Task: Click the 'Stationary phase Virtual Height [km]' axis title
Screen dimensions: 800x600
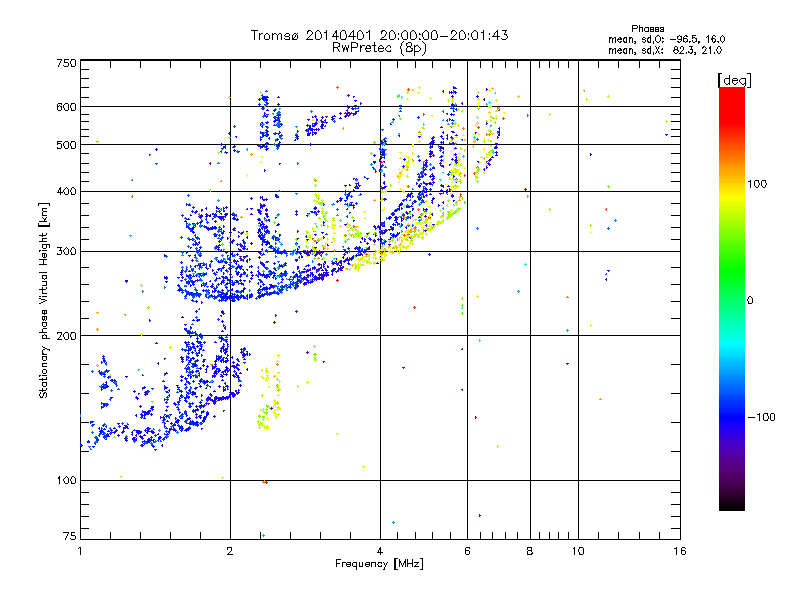Action: tap(44, 300)
